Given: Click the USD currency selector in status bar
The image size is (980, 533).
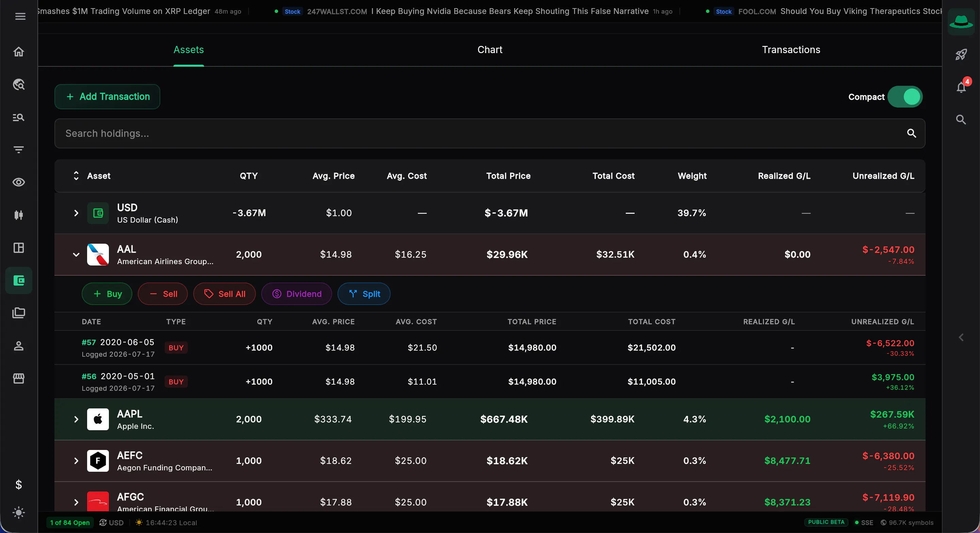Looking at the screenshot, I should coord(112,523).
